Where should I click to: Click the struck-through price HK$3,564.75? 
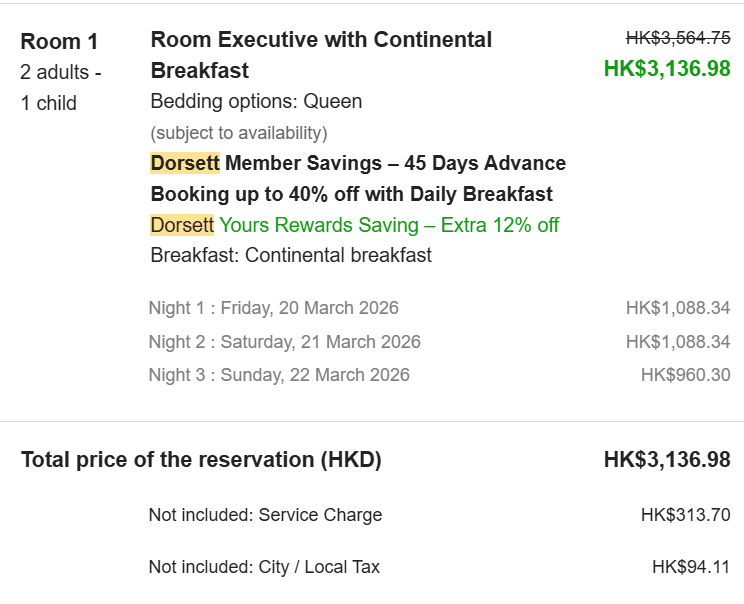point(678,38)
